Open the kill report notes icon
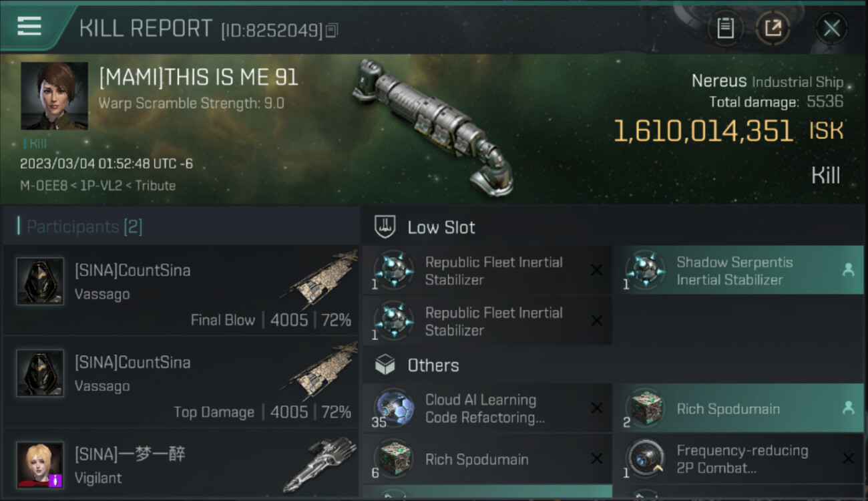Image resolution: width=868 pixels, height=501 pixels. point(726,28)
